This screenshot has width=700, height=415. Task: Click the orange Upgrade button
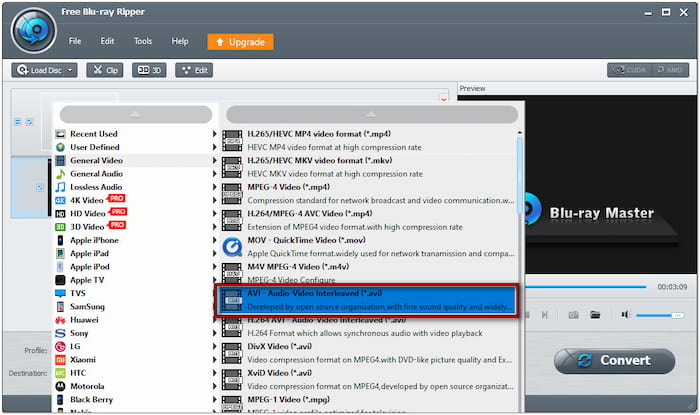(240, 42)
